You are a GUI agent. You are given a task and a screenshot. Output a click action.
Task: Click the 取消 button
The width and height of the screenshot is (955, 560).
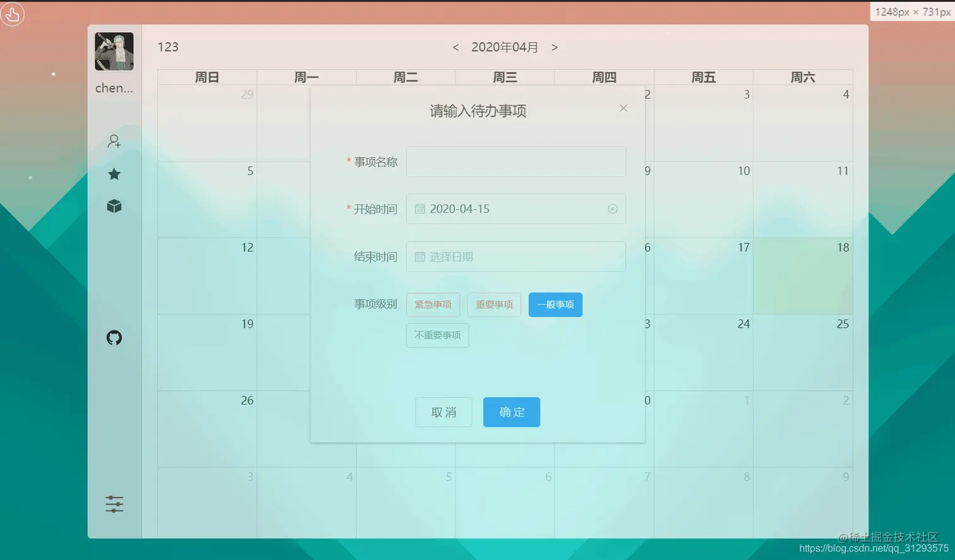pyautogui.click(x=443, y=412)
